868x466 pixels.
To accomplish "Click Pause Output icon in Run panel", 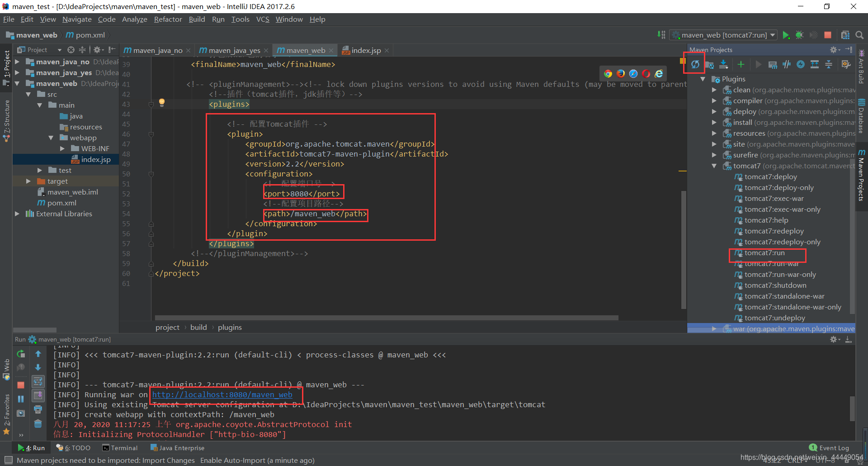I will pyautogui.click(x=21, y=399).
